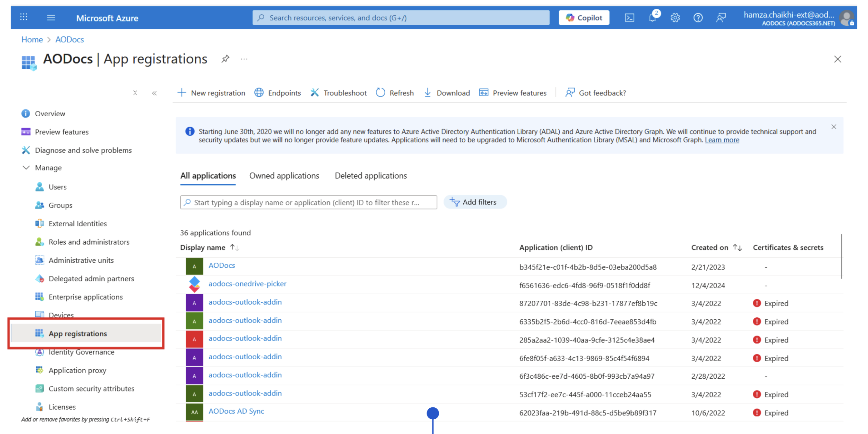The image size is (868, 434).
Task: Click Troubleshoot in the toolbar
Action: tap(339, 93)
